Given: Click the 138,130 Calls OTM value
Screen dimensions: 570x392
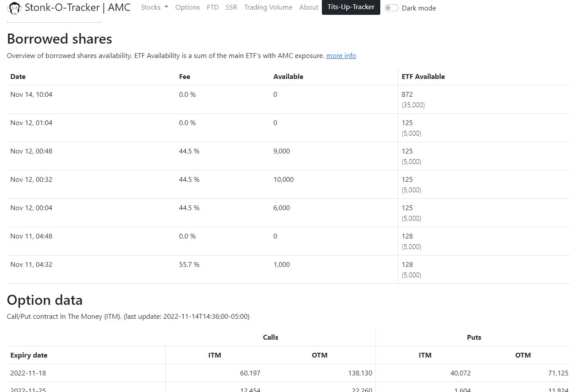Looking at the screenshot, I should tap(360, 373).
